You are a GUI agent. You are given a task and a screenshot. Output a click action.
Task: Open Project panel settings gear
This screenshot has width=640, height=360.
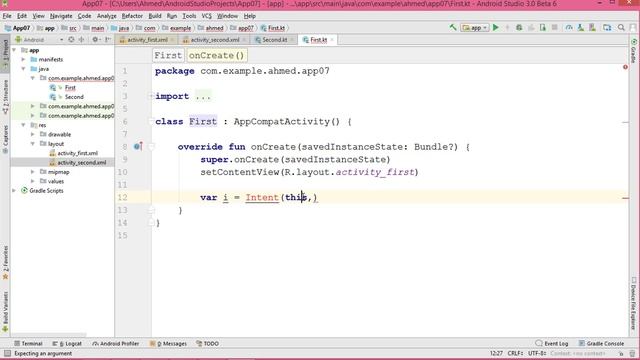pos(96,40)
